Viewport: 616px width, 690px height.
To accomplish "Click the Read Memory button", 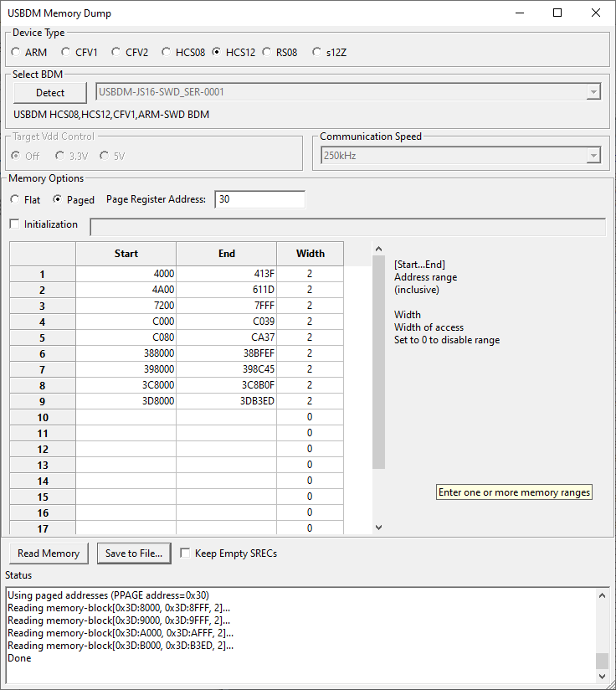I will [x=49, y=554].
